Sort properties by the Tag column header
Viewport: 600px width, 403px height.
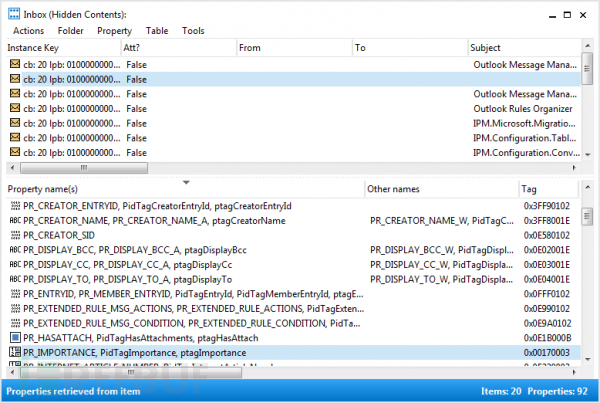(x=545, y=189)
